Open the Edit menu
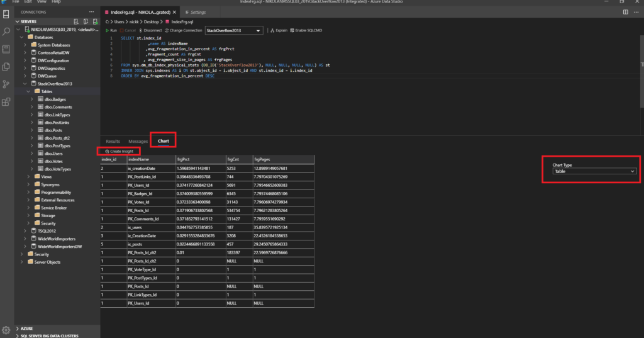 pos(28,2)
